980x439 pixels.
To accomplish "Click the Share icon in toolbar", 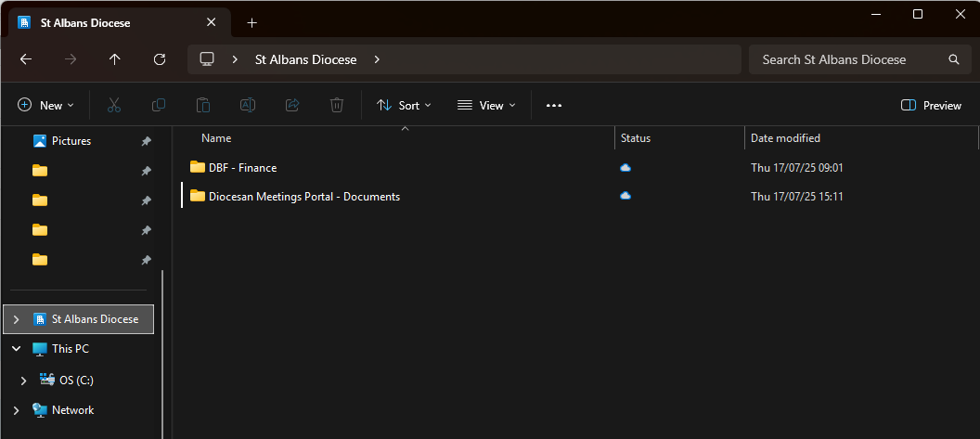I will pos(292,105).
